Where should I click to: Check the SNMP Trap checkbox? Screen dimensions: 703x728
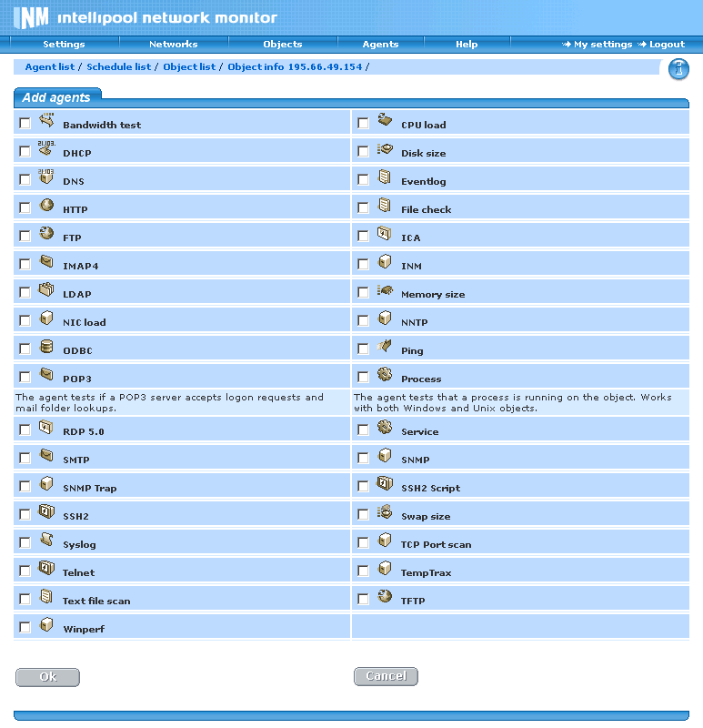[25, 487]
